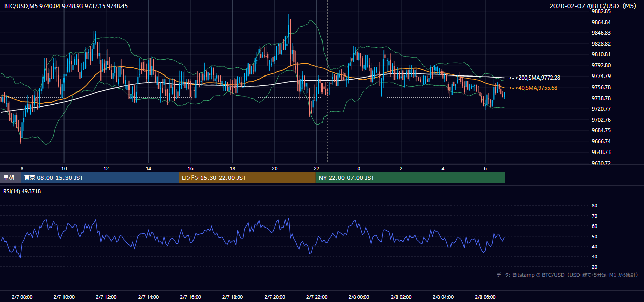Click the 東京 08:00-15:30 JST session bar
This screenshot has width=644, height=302.
click(100, 178)
